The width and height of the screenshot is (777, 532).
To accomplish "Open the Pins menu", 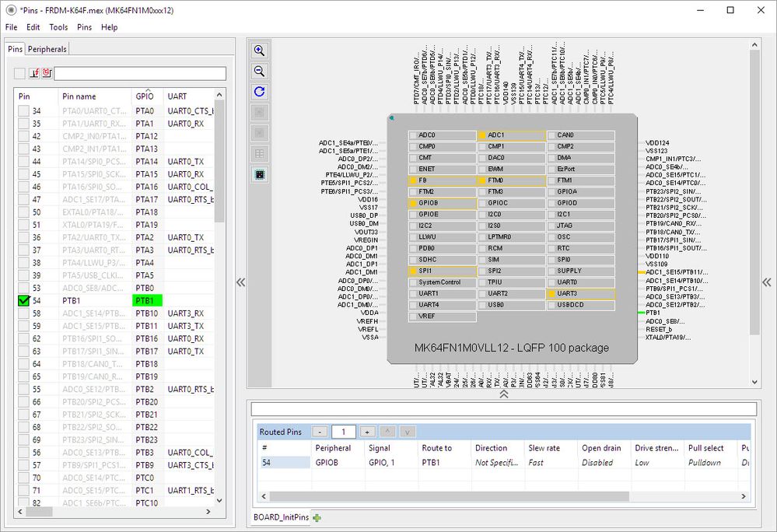I will 84,27.
